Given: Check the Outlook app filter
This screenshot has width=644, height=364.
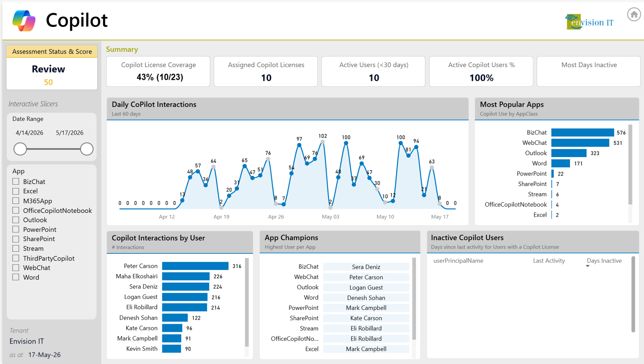Looking at the screenshot, I should click(x=16, y=220).
